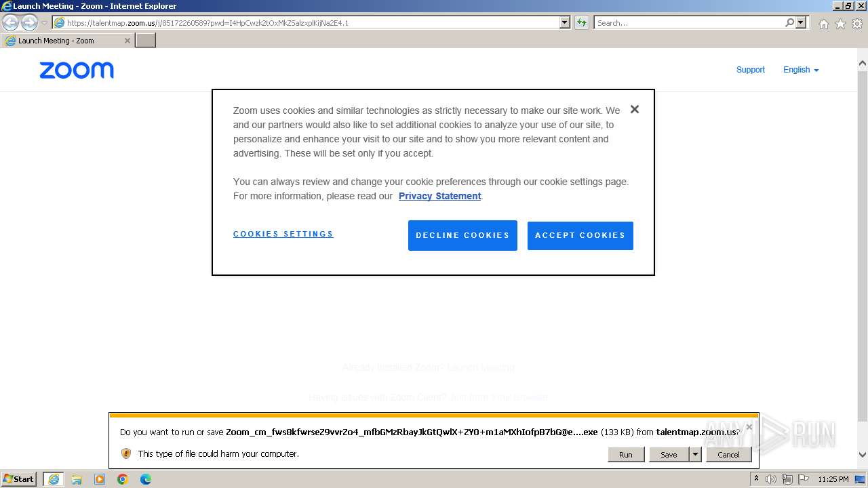The width and height of the screenshot is (868, 488).
Task: Click the address bar URL field
Action: [312, 23]
